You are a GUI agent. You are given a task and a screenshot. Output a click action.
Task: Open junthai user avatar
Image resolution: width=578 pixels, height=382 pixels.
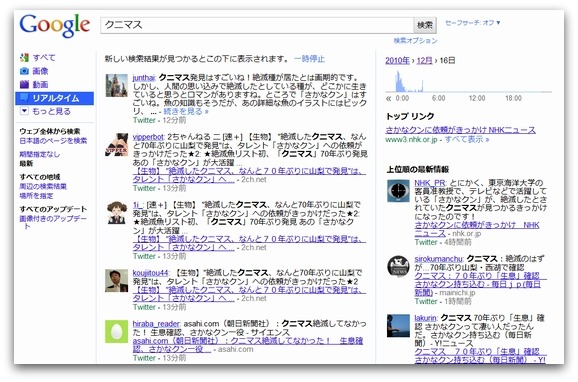(116, 85)
